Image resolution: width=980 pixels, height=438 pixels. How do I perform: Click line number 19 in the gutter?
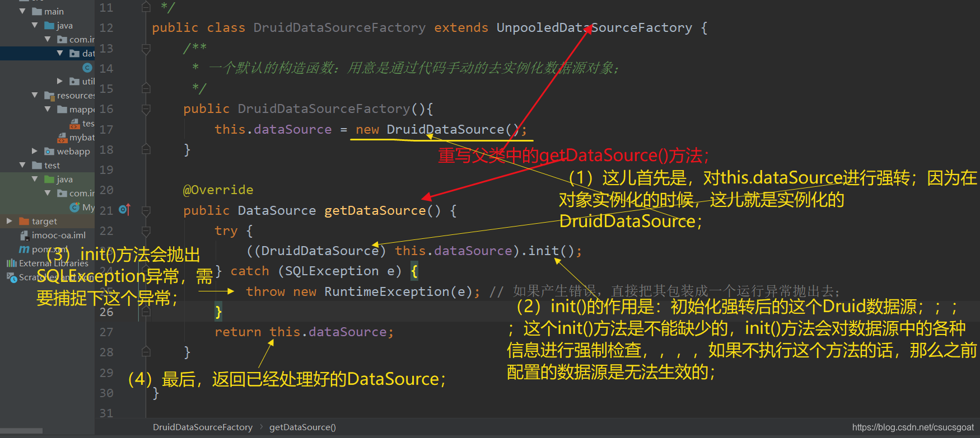click(x=106, y=170)
